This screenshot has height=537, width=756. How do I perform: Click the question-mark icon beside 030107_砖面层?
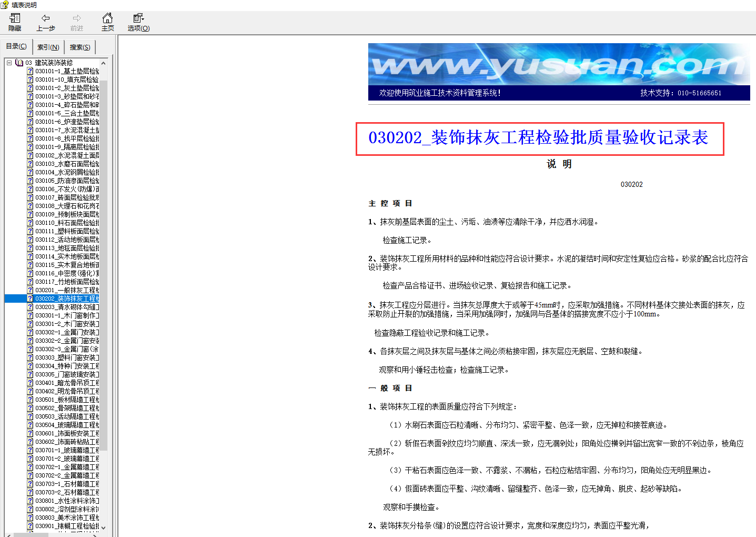(x=30, y=197)
